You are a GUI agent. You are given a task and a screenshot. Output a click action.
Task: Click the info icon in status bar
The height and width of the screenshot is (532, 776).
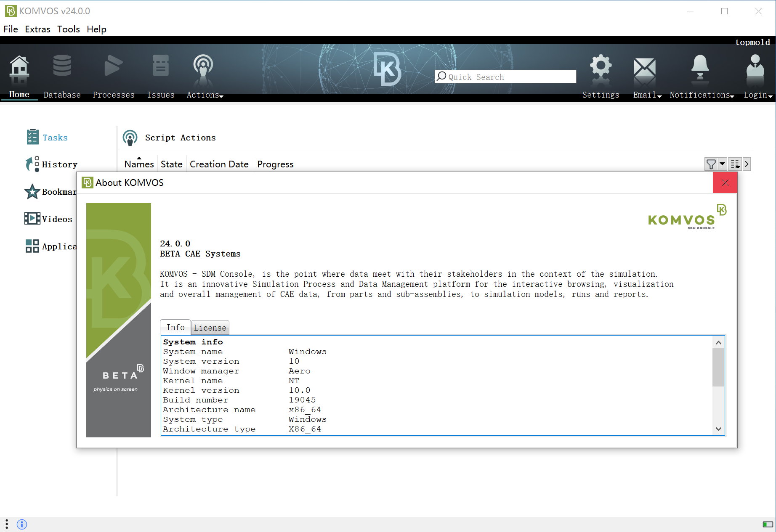pos(22,524)
